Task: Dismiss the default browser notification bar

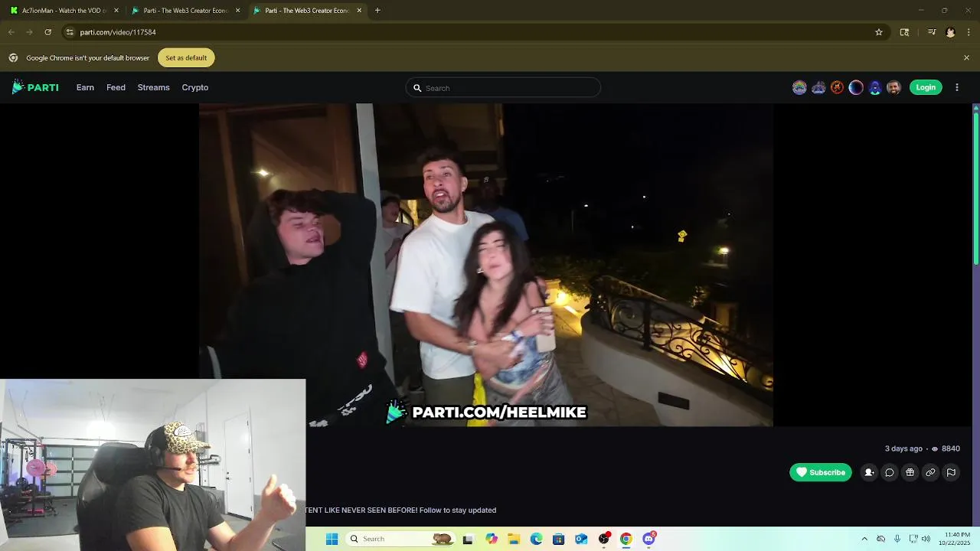Action: tap(966, 57)
